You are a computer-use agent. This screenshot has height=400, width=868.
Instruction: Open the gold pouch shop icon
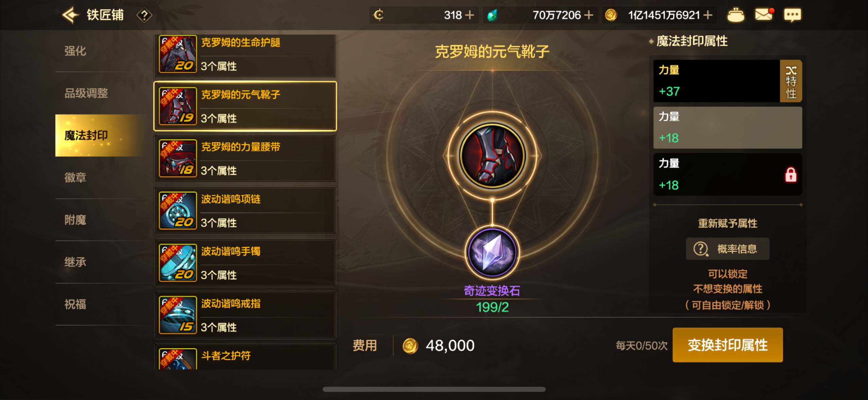736,15
